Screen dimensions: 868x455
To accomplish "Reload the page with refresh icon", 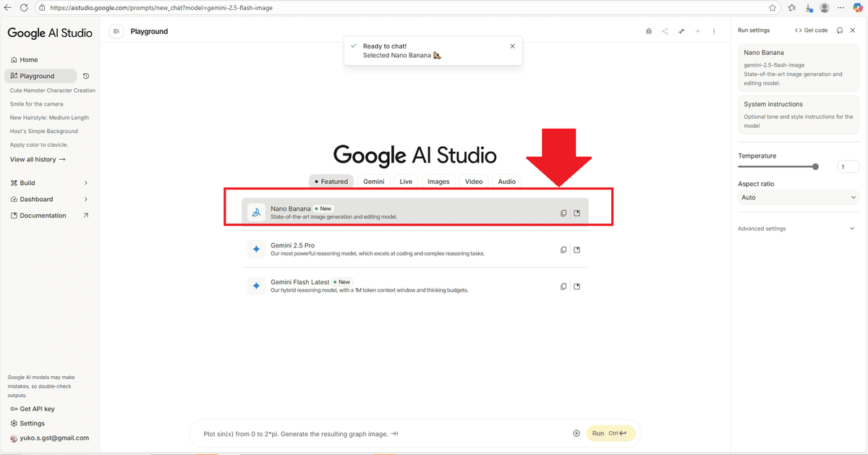I will tap(24, 7).
